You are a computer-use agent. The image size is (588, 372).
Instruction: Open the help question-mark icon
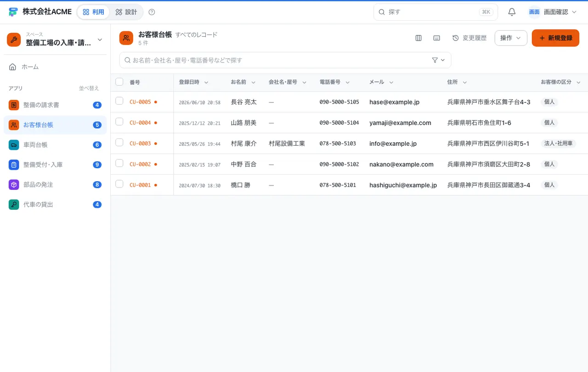[152, 12]
